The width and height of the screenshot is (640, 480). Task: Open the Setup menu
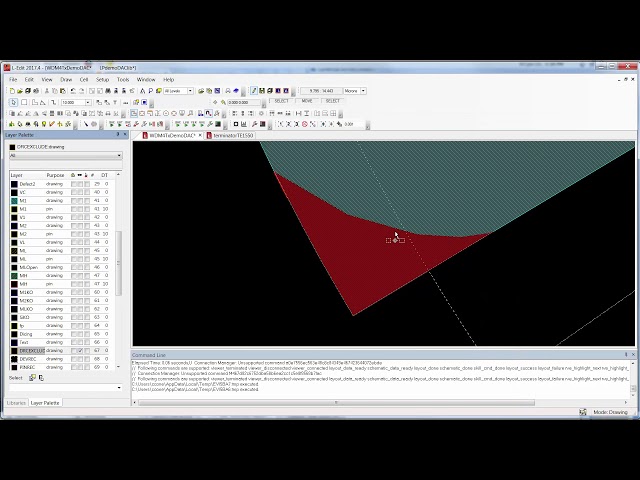[102, 80]
